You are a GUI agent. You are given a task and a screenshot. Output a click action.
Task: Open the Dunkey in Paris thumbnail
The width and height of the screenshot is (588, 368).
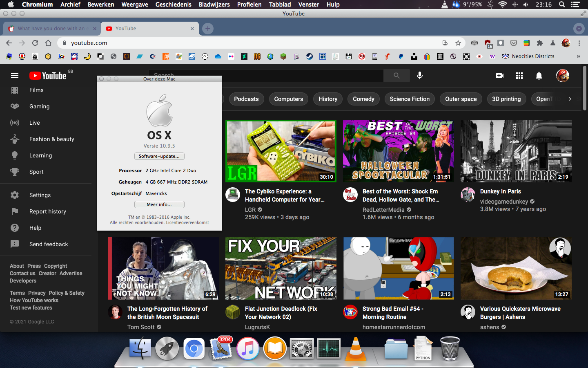(516, 151)
